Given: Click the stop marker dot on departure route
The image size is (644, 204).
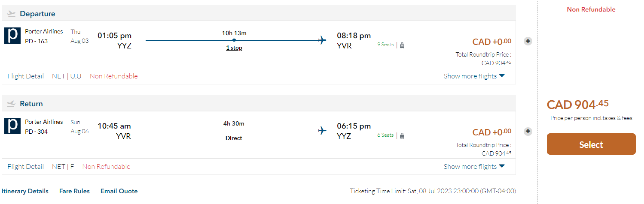Looking at the screenshot, I should coord(234,40).
